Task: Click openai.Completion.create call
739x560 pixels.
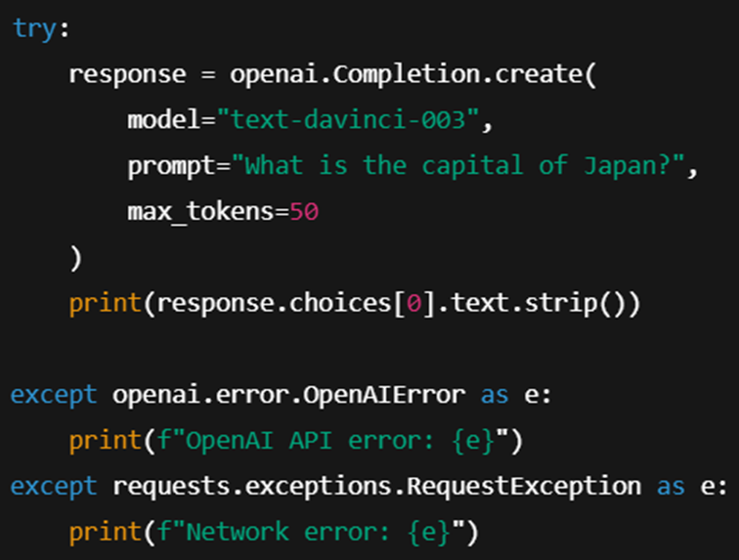Action: point(413,74)
